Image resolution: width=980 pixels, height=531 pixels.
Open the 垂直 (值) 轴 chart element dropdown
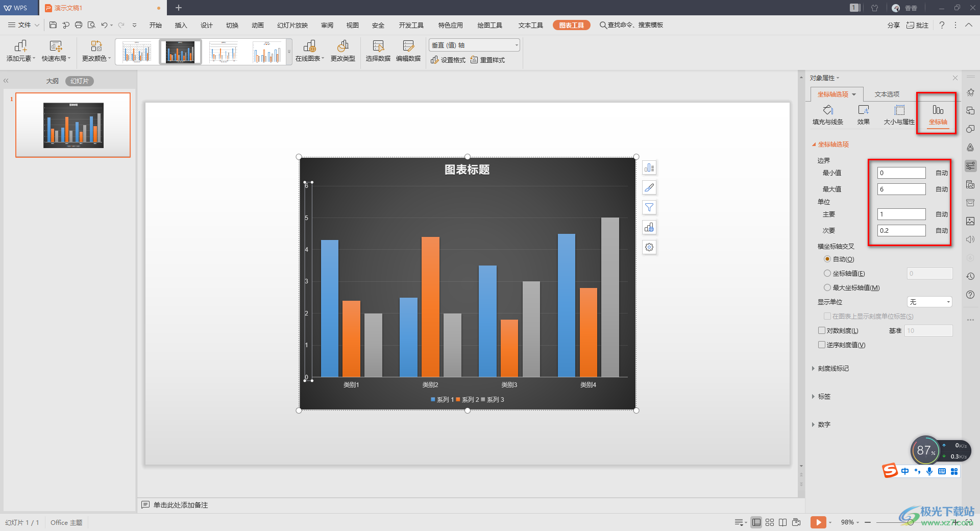coord(474,45)
